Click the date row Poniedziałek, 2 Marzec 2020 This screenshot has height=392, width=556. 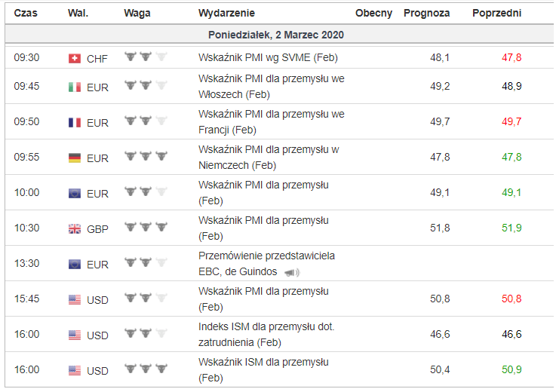tap(277, 35)
